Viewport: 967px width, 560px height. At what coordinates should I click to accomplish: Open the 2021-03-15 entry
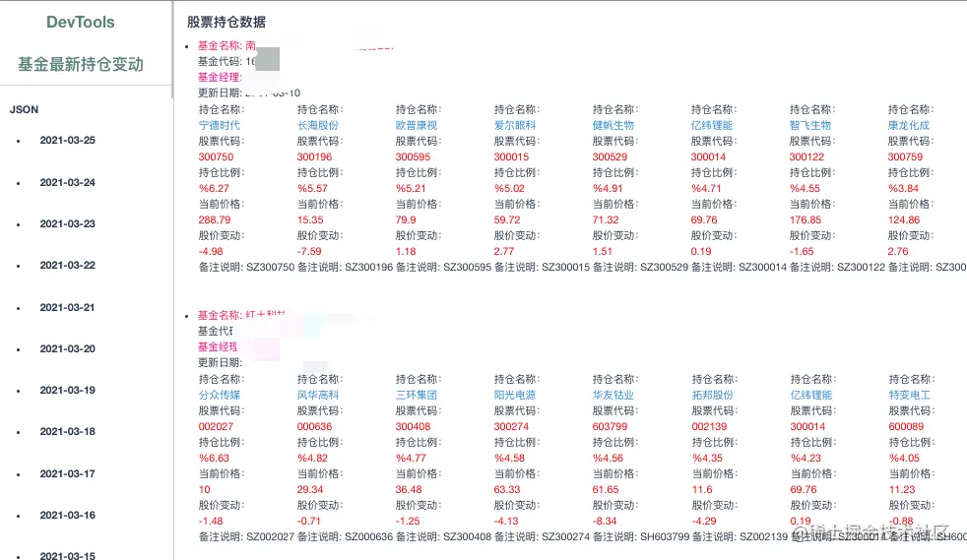click(x=68, y=555)
